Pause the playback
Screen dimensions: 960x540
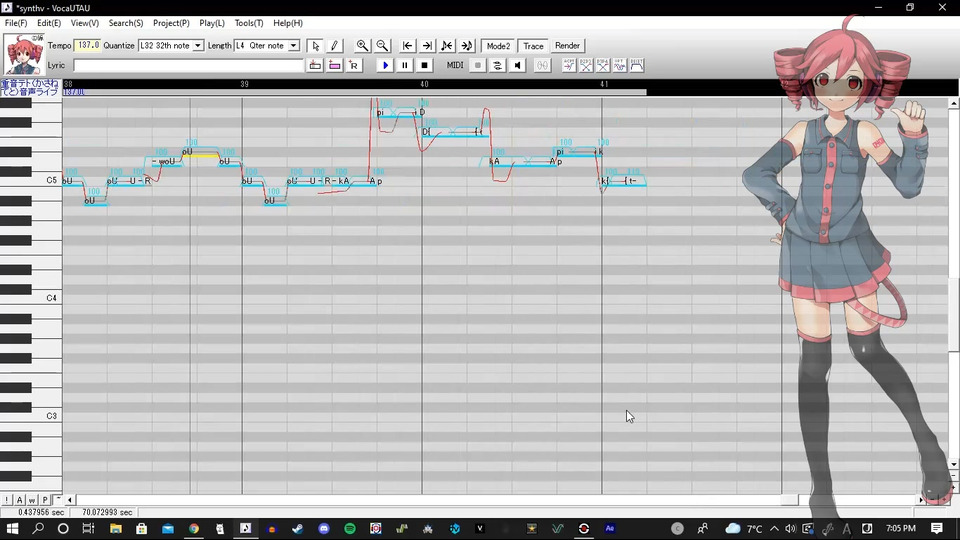click(405, 66)
